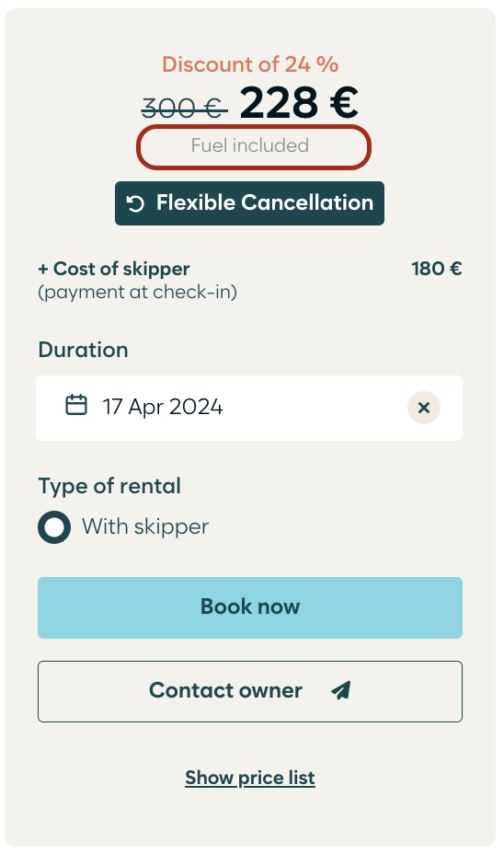Click the 180 € skipper cost
This screenshot has width=504, height=854.
437,269
